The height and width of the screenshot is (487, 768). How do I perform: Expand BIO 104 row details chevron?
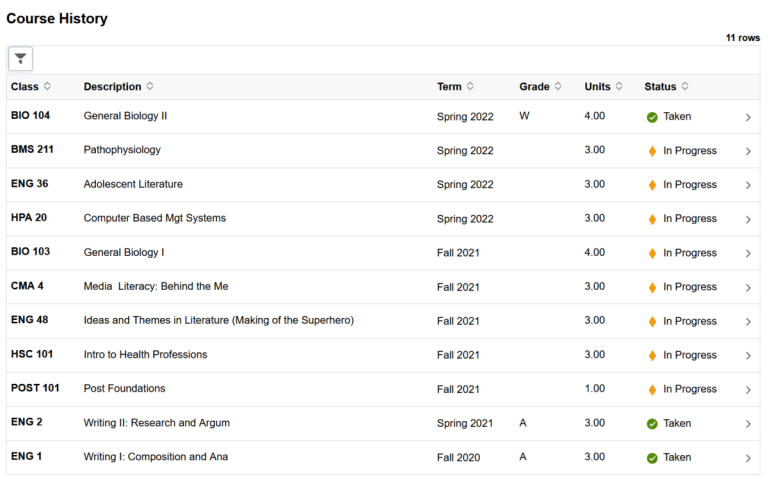coord(748,117)
